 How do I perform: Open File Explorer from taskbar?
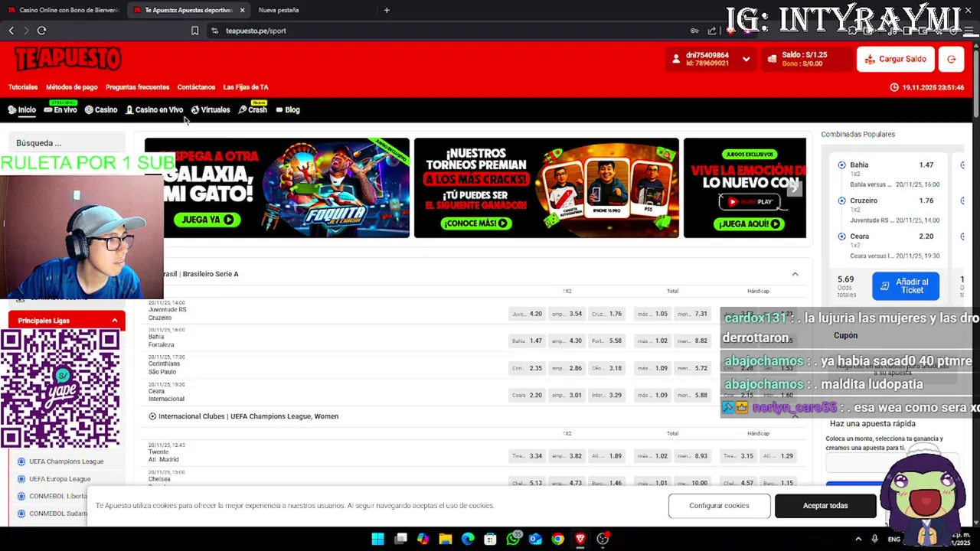[x=446, y=539]
